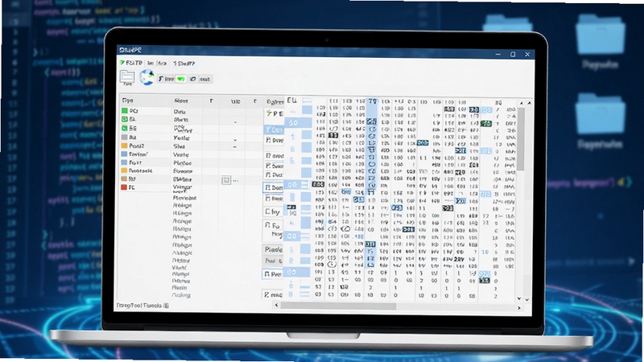Click the vertical scrollbar thumb of the hex view
The image size is (644, 362).
pos(520,139)
